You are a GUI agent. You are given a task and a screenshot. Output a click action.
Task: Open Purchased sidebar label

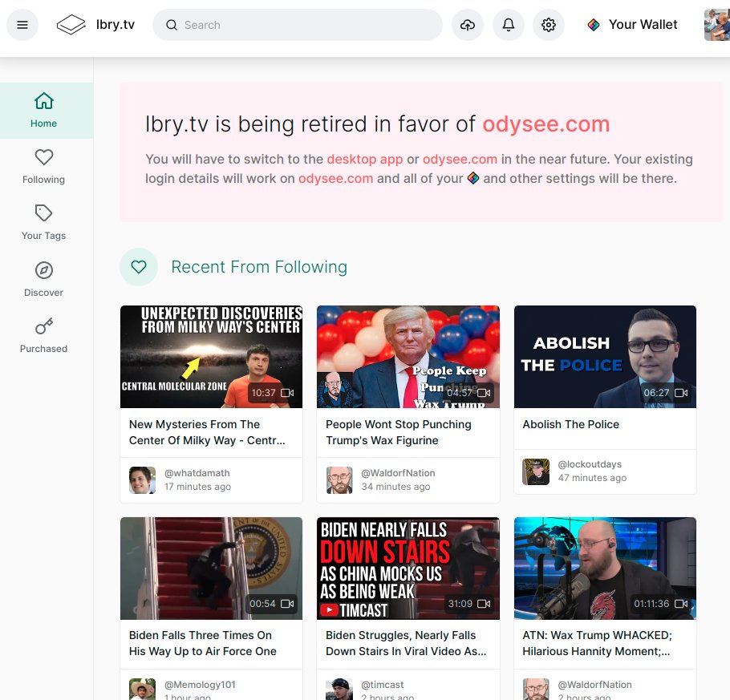point(44,349)
